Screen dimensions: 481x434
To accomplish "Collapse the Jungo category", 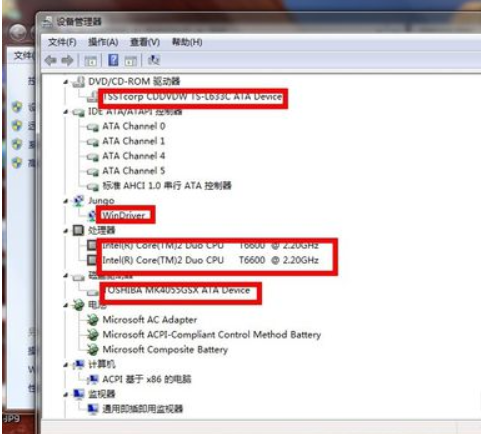I will [66, 201].
